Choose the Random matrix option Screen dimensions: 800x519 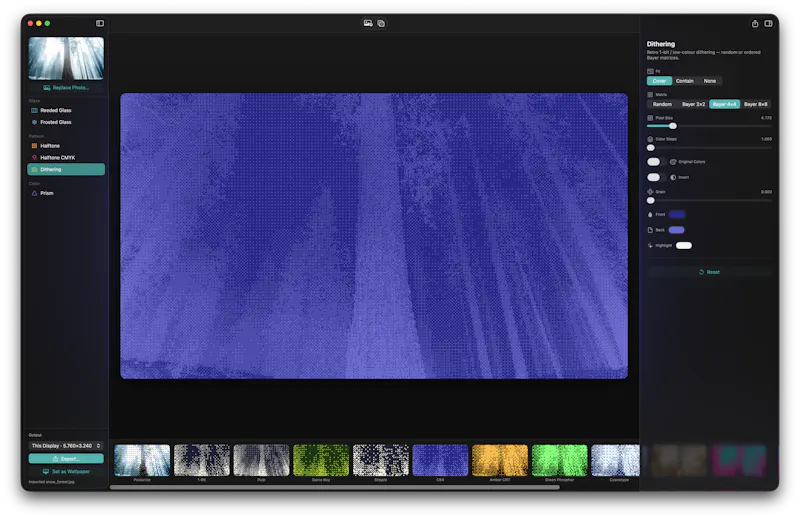click(662, 104)
